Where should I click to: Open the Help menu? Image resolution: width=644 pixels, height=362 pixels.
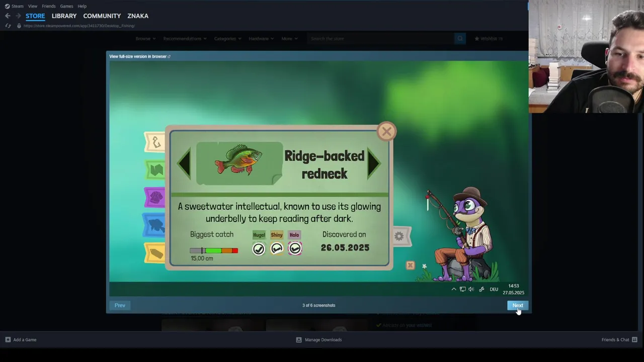click(x=82, y=6)
